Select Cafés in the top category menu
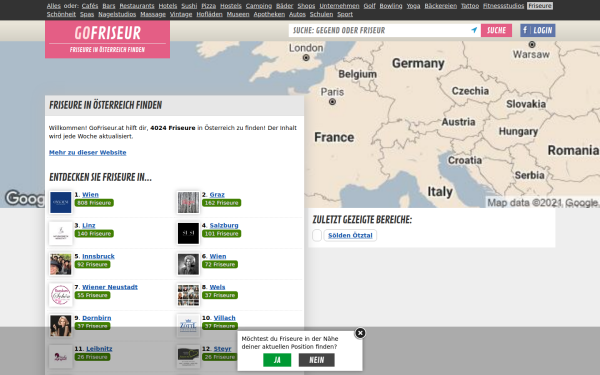The height and width of the screenshot is (375, 600). click(x=90, y=6)
